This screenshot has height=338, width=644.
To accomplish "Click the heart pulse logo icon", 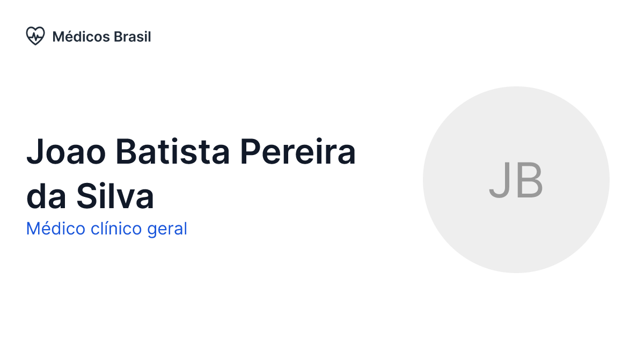I will 35,36.
